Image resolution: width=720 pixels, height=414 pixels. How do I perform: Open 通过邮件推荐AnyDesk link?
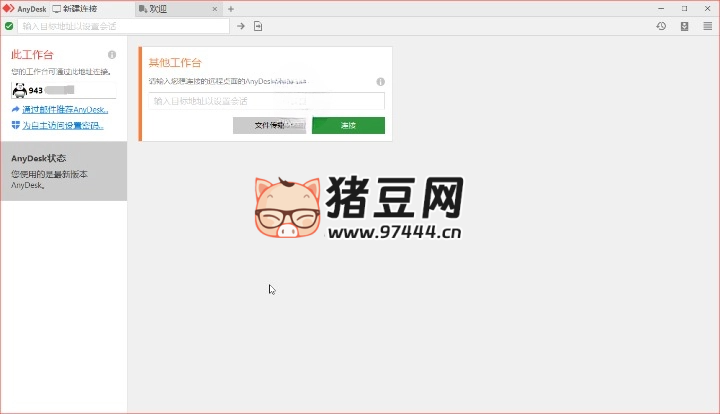pos(65,109)
